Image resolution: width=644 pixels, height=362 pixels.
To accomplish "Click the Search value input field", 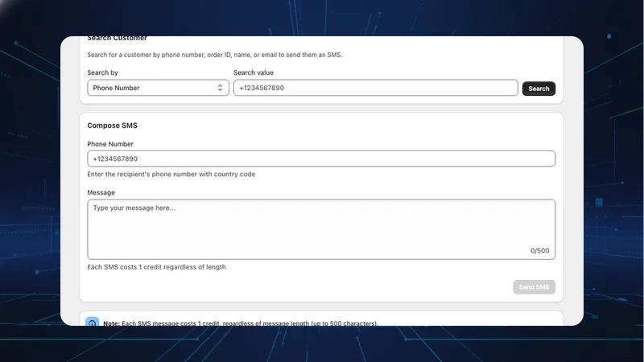I will tap(375, 88).
